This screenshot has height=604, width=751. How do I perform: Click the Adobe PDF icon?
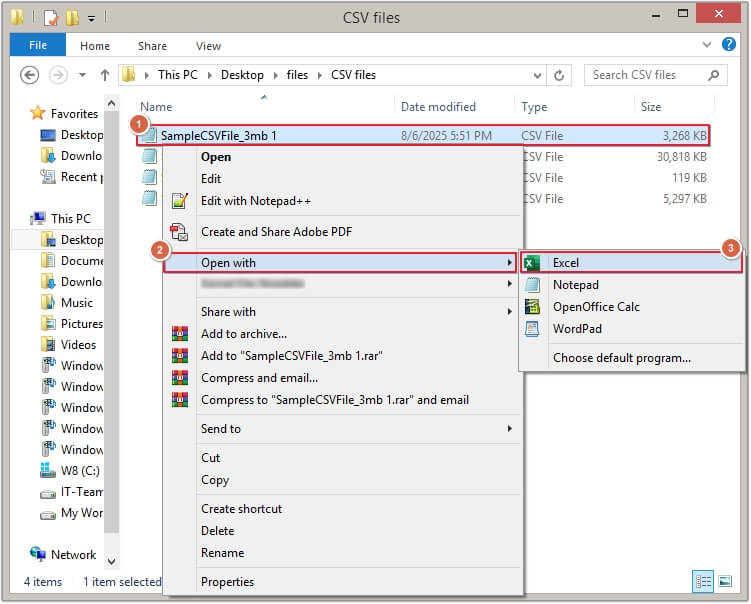pos(180,232)
